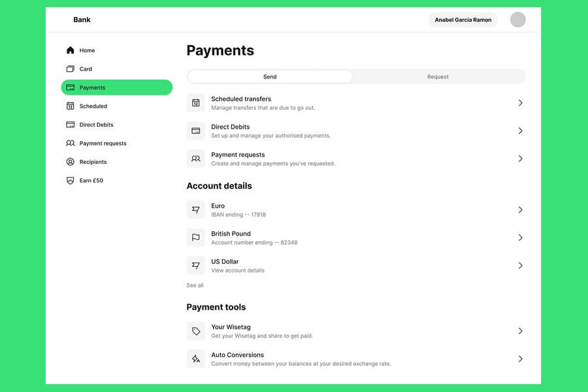The width and height of the screenshot is (588, 392).
Task: Click the Earn £50 shield icon
Action: tap(71, 180)
